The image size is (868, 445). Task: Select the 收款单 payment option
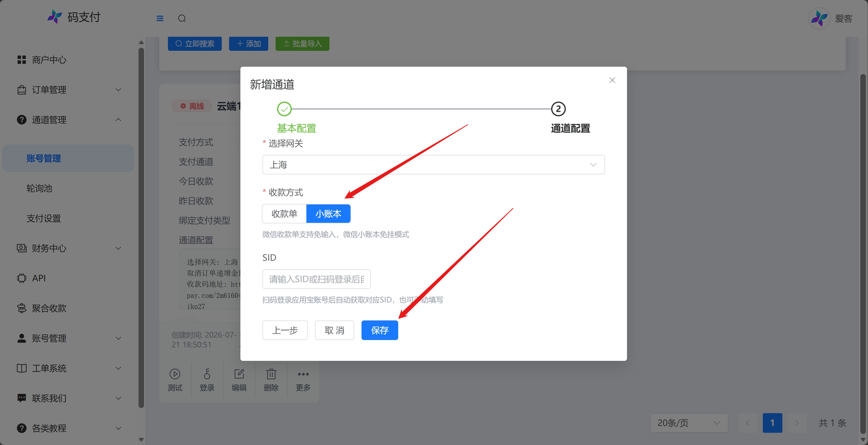(x=284, y=213)
